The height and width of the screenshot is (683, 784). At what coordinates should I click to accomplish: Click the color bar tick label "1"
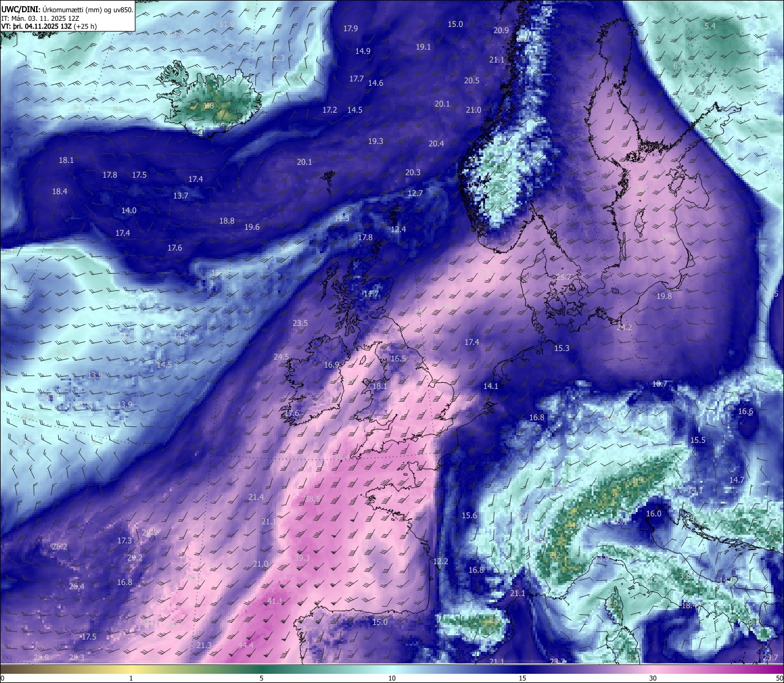click(x=131, y=678)
